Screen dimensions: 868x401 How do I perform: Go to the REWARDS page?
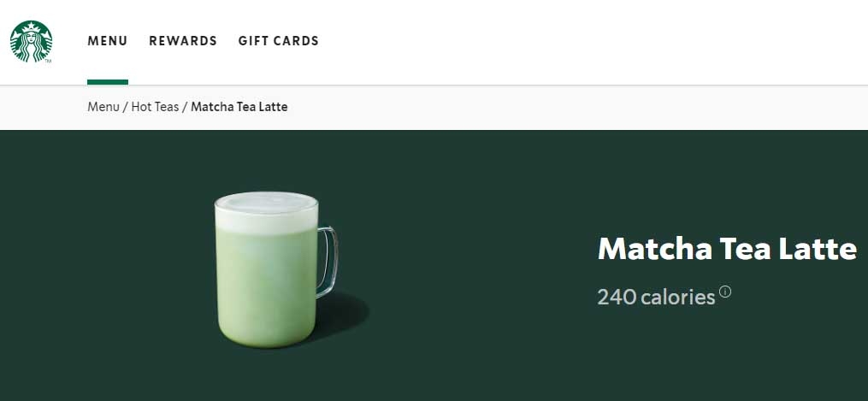click(183, 41)
